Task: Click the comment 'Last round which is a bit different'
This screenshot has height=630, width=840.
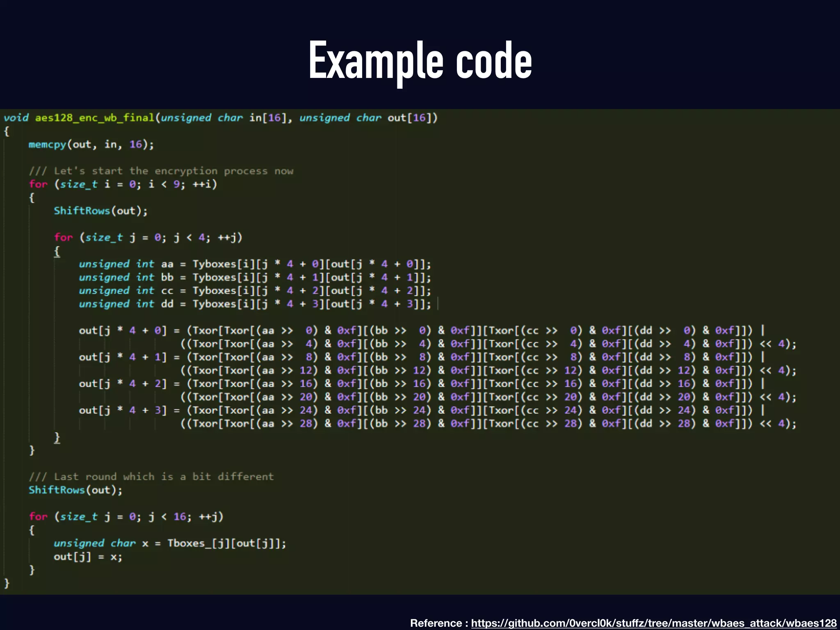Action: (x=151, y=477)
